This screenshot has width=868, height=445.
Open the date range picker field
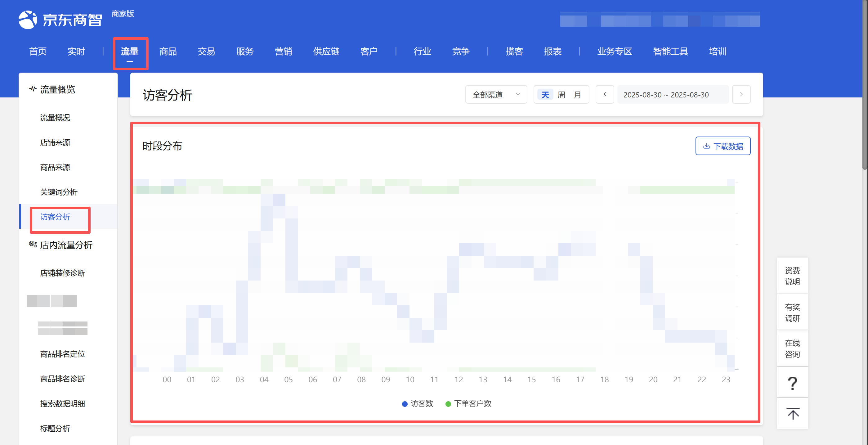[x=673, y=95]
